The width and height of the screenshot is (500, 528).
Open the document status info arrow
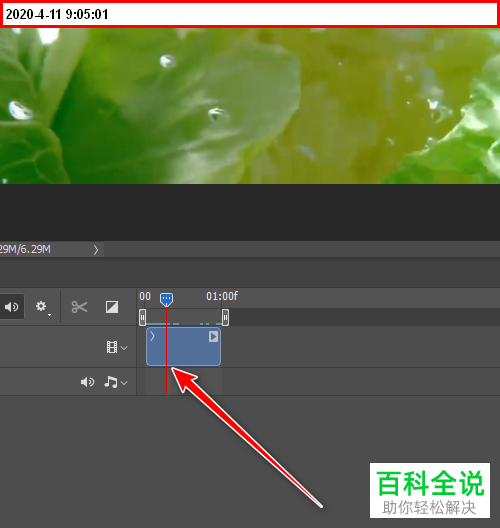96,250
